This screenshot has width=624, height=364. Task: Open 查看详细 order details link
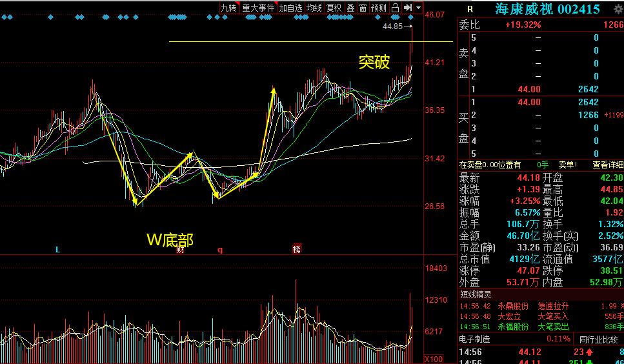coord(608,165)
